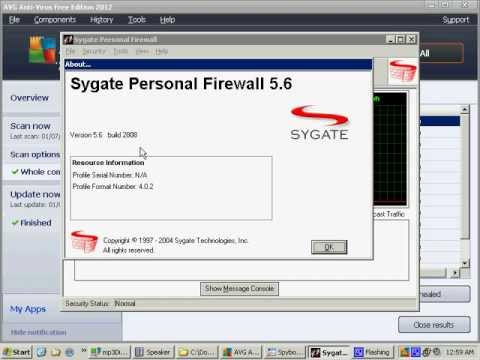The height and width of the screenshot is (360, 480).
Task: Click the Version 5.6 build 2808 text
Action: (104, 135)
